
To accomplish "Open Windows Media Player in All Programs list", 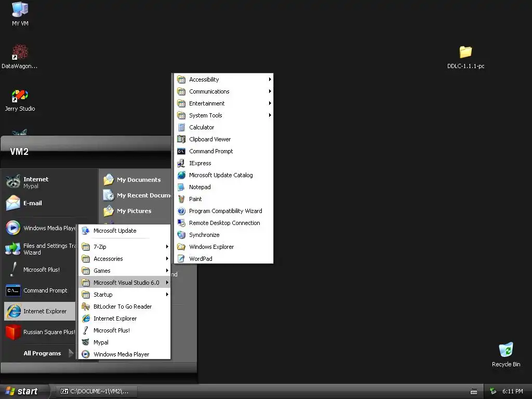I will [x=125, y=354].
